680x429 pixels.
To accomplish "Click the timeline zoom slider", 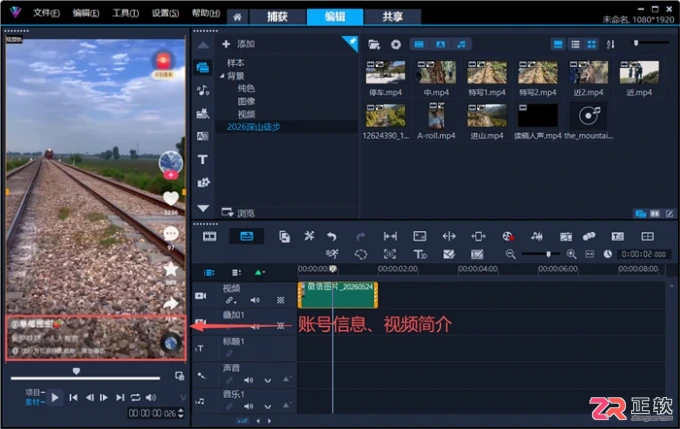I will [x=540, y=254].
